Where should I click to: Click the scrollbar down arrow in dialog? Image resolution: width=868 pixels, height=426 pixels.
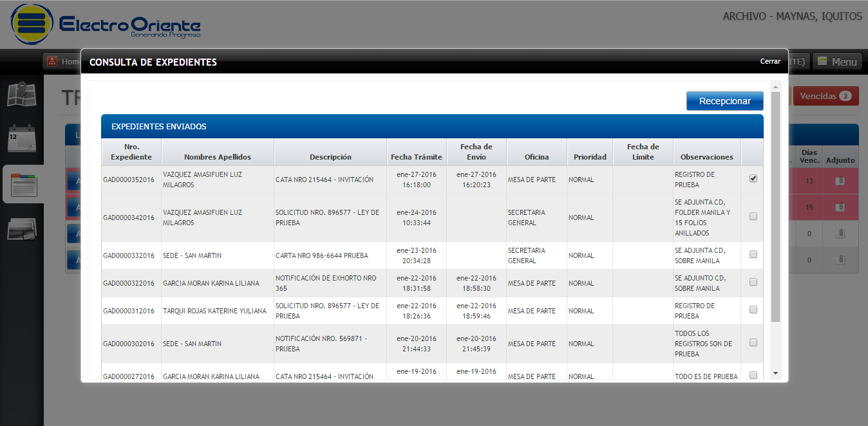click(775, 373)
